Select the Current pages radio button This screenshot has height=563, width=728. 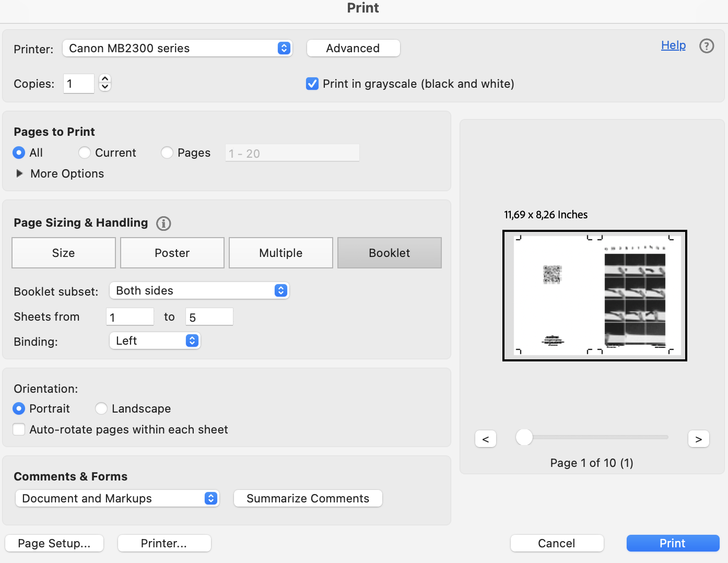pos(84,153)
